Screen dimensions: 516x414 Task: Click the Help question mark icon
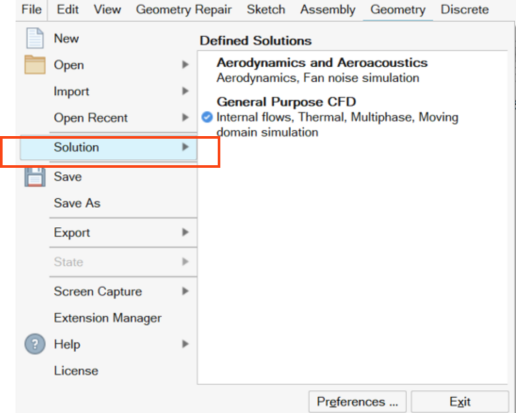[35, 344]
